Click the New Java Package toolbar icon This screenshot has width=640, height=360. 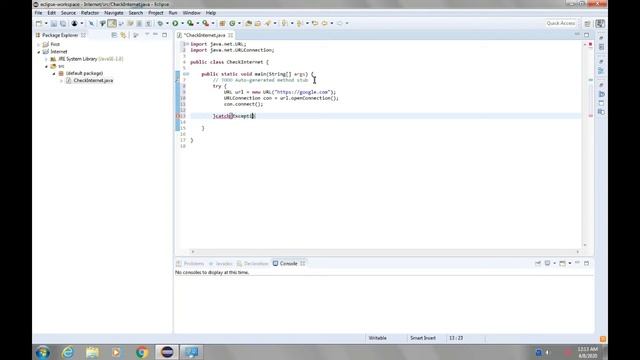[222, 24]
